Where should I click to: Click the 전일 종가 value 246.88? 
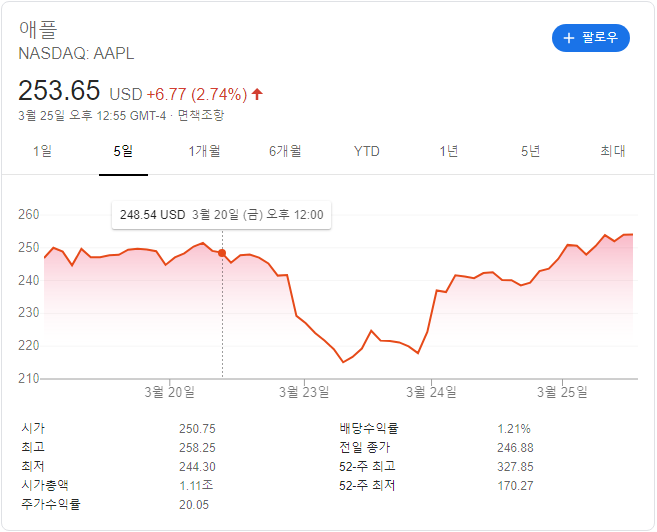(515, 448)
